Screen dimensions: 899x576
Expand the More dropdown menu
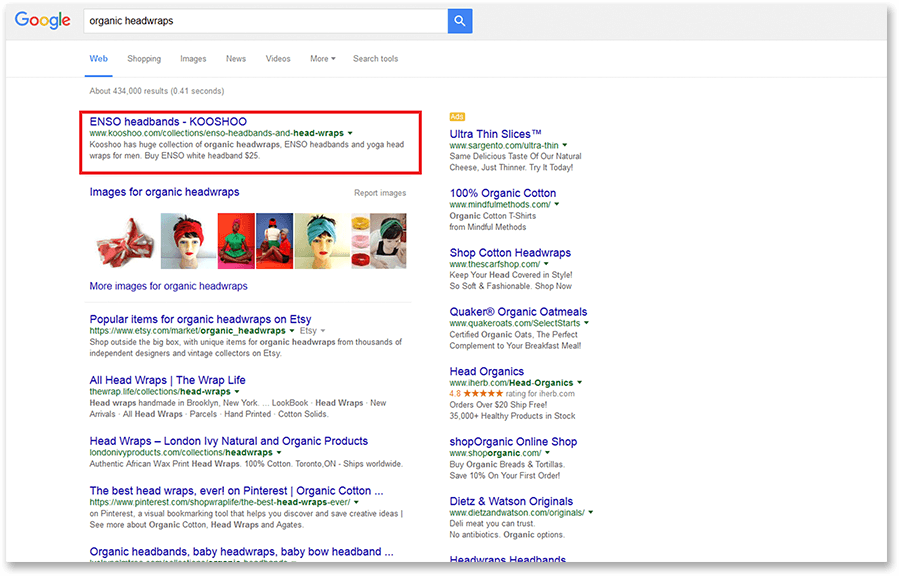tap(322, 59)
